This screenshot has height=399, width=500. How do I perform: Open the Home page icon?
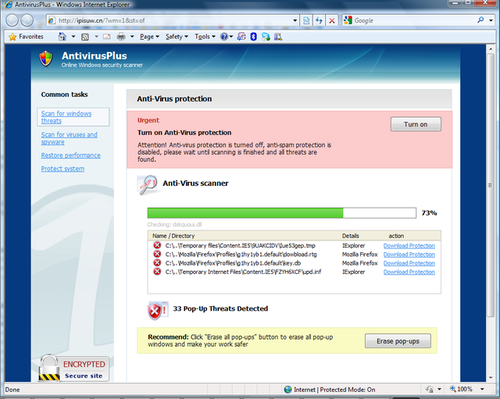62,36
